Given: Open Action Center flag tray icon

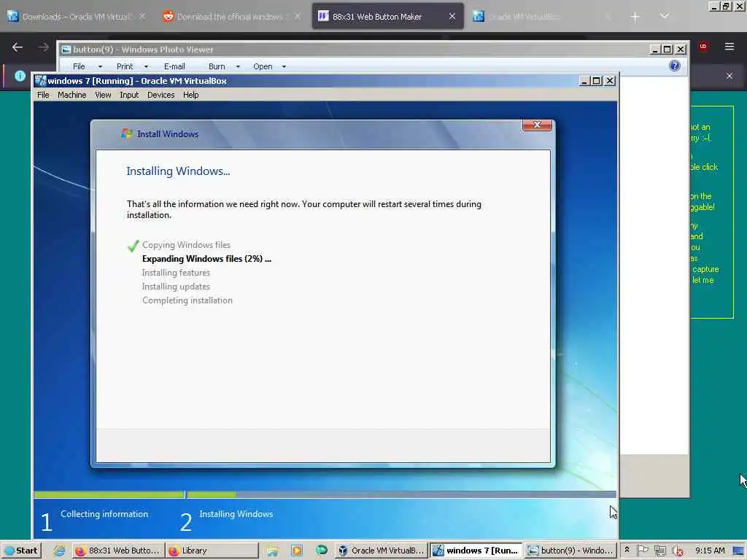Looking at the screenshot, I should [x=642, y=551].
